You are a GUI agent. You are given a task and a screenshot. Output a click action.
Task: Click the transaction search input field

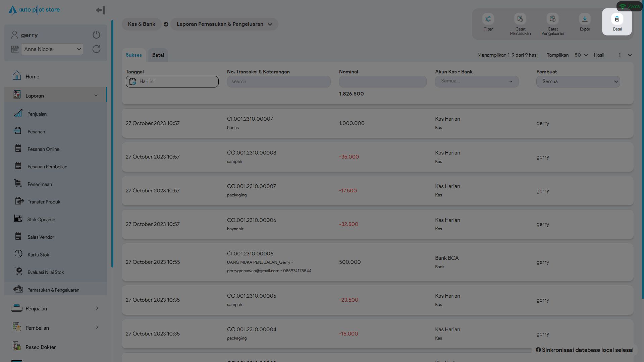tap(278, 81)
